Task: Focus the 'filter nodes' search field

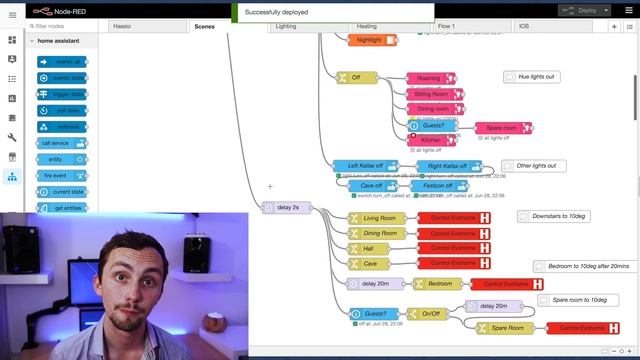Action: pyautogui.click(x=62, y=26)
